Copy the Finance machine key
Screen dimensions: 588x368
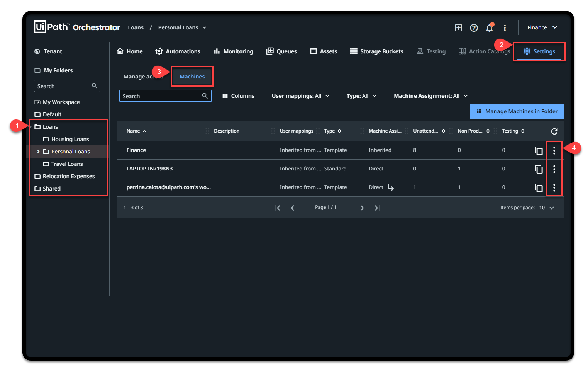click(539, 150)
